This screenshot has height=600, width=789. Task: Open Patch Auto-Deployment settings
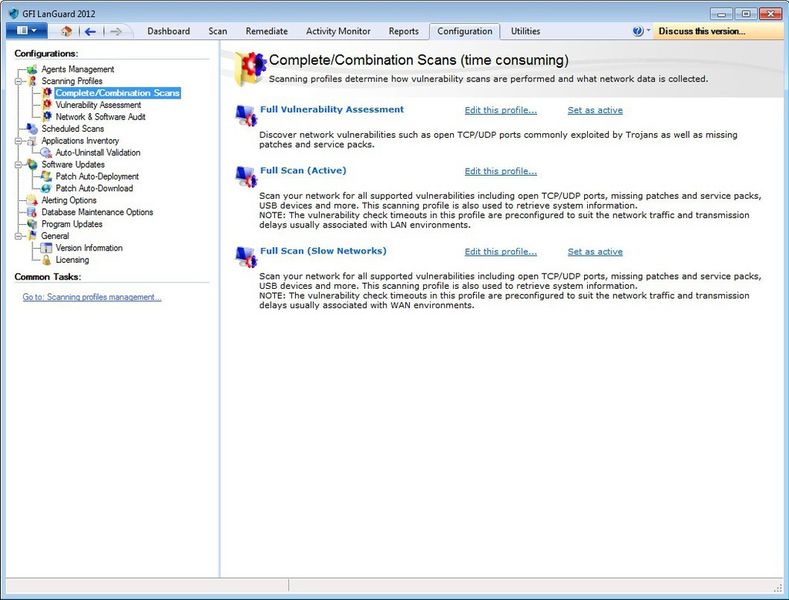[x=97, y=176]
